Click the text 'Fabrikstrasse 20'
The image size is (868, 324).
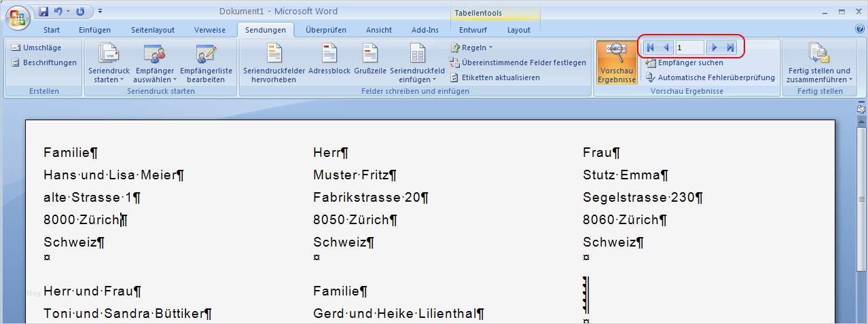367,198
